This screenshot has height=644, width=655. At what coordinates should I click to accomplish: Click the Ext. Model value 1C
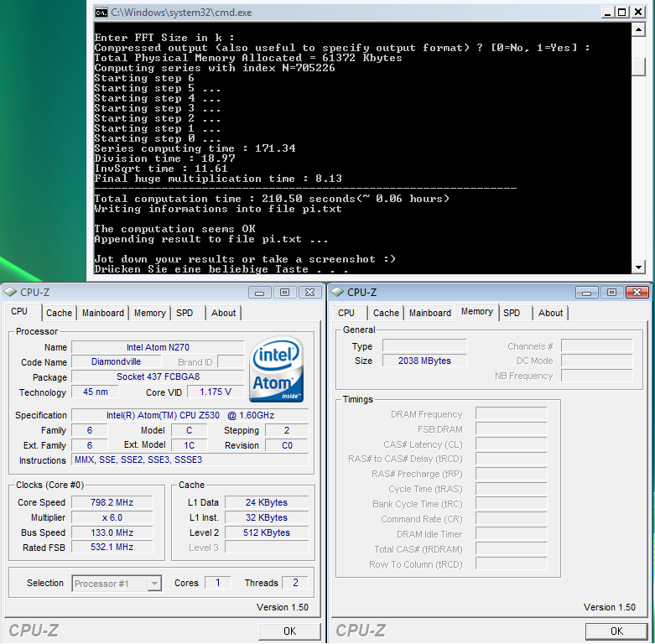pyautogui.click(x=190, y=445)
